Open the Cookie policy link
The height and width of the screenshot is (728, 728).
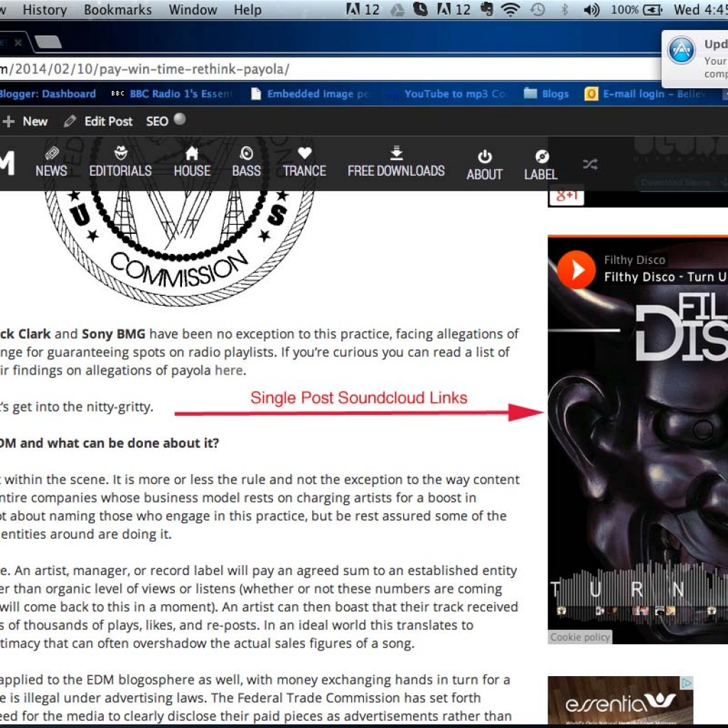click(580, 637)
